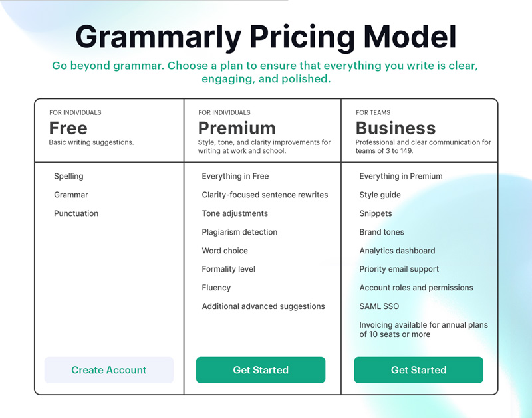Click Clarity-focused sentence rewrites feature
This screenshot has width=532, height=418.
[265, 195]
